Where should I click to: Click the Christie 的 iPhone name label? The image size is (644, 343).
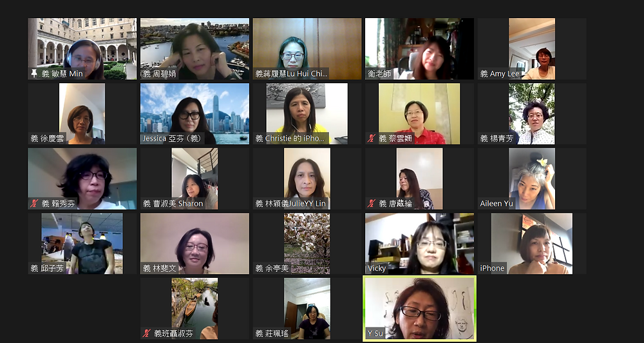291,139
